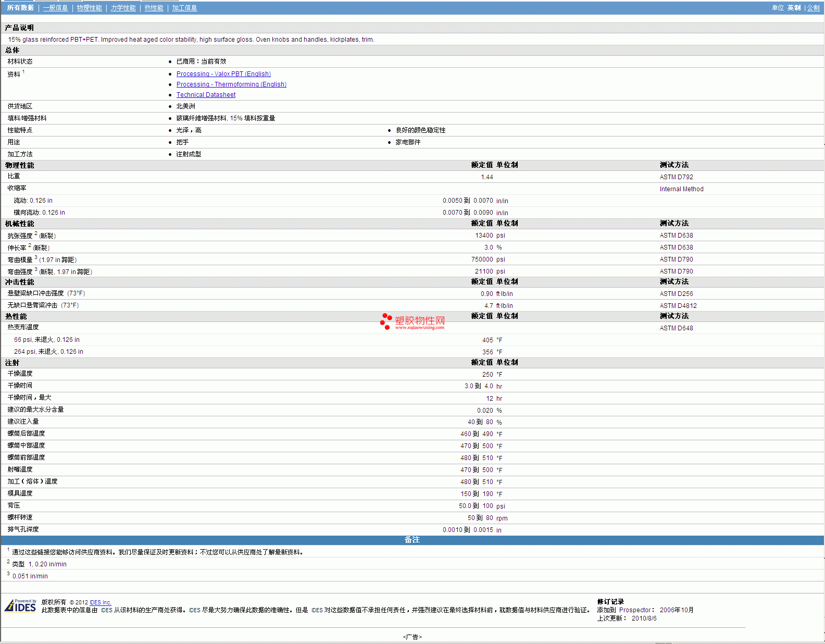Click the 冲击性能 section header
The height and width of the screenshot is (644, 825).
[x=19, y=282]
